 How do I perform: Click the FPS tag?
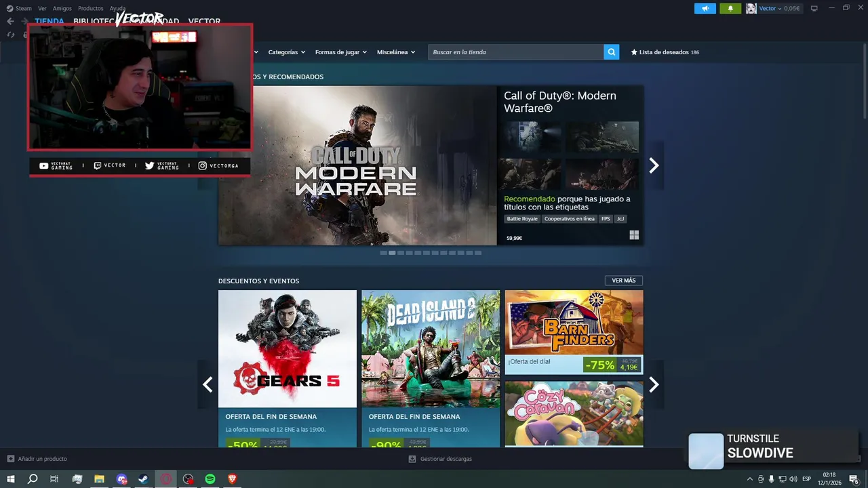[606, 219]
